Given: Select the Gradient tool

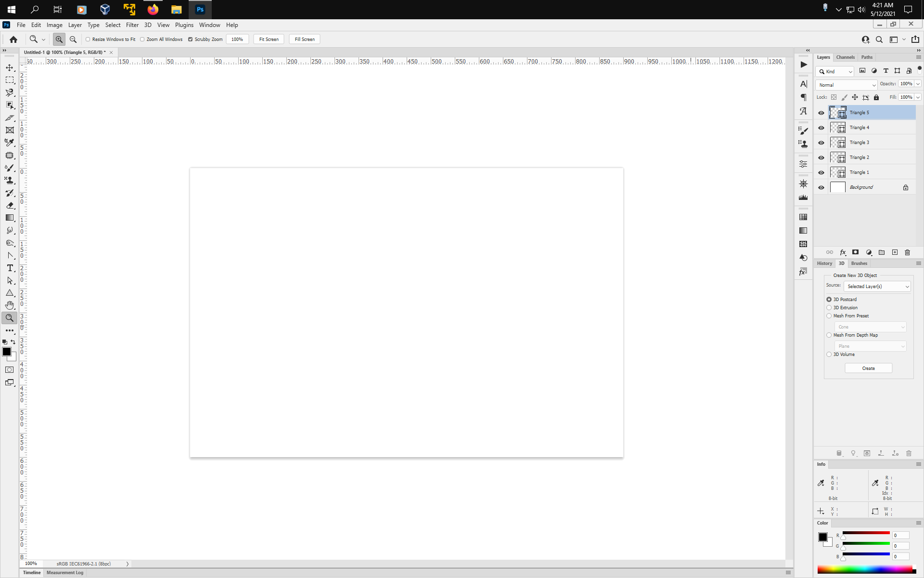Looking at the screenshot, I should [10, 218].
